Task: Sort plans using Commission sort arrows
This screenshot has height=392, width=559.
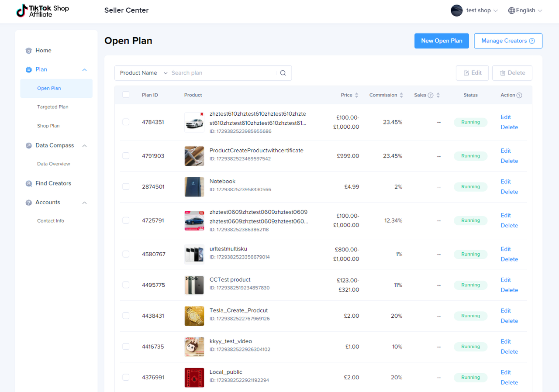Action: click(401, 95)
